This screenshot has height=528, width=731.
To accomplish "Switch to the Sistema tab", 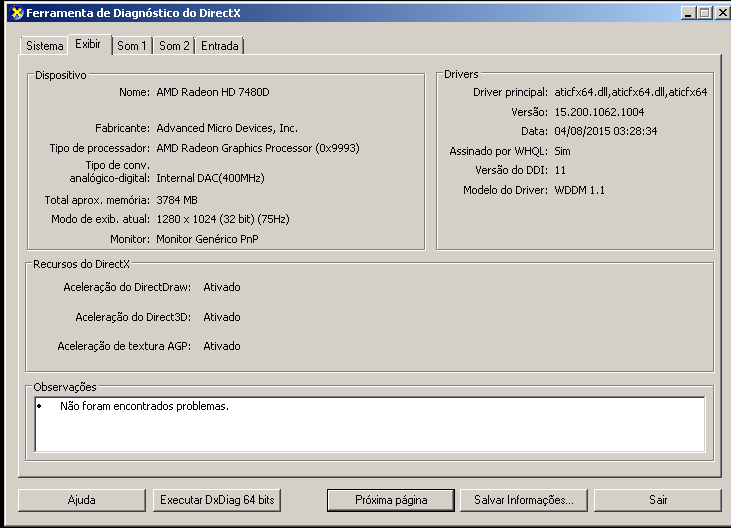I will pos(44,46).
